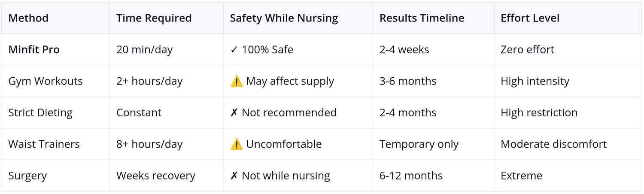The width and height of the screenshot is (644, 194).
Task: Click the checkmark before 100% Safe
Action: 234,50
